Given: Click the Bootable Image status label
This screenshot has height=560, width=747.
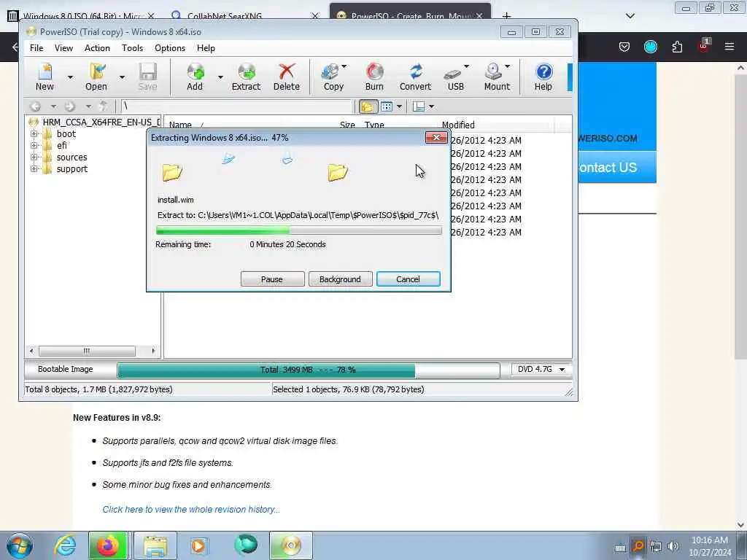Looking at the screenshot, I should click(65, 369).
